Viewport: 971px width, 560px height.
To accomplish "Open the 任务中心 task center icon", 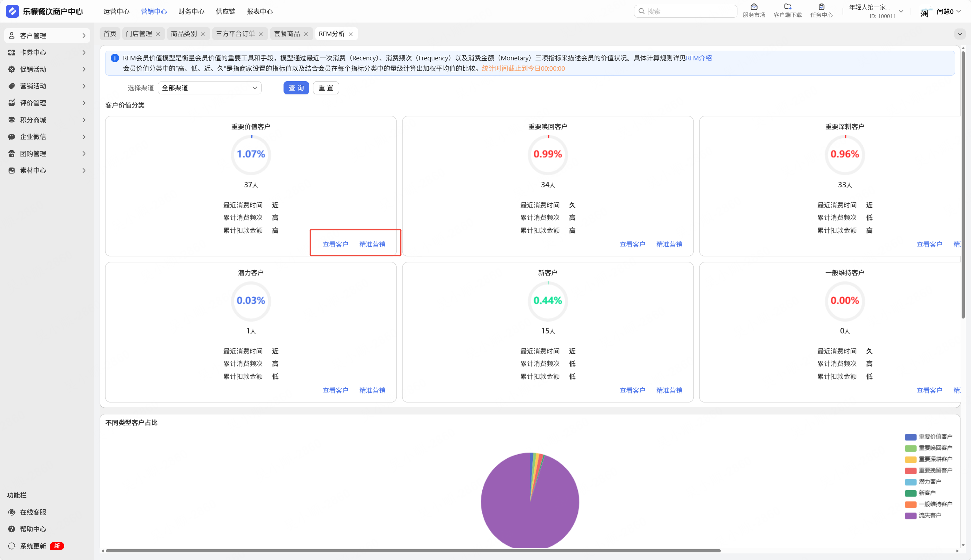I will (x=821, y=7).
